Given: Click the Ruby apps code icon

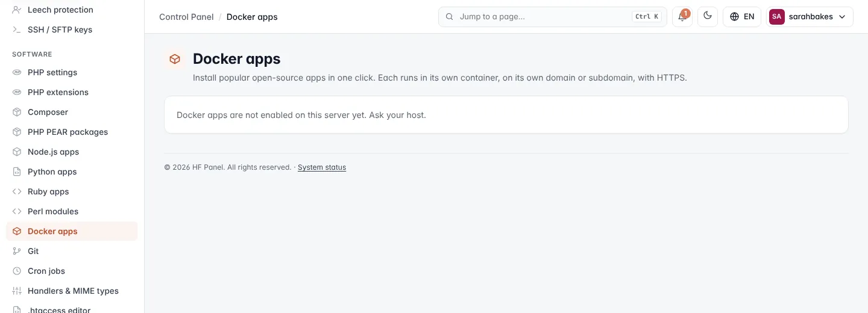Looking at the screenshot, I should [17, 191].
